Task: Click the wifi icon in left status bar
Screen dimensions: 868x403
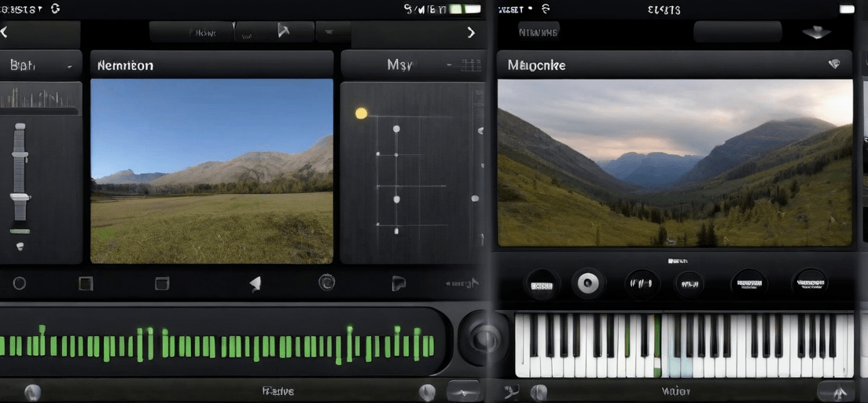Action: [x=54, y=9]
